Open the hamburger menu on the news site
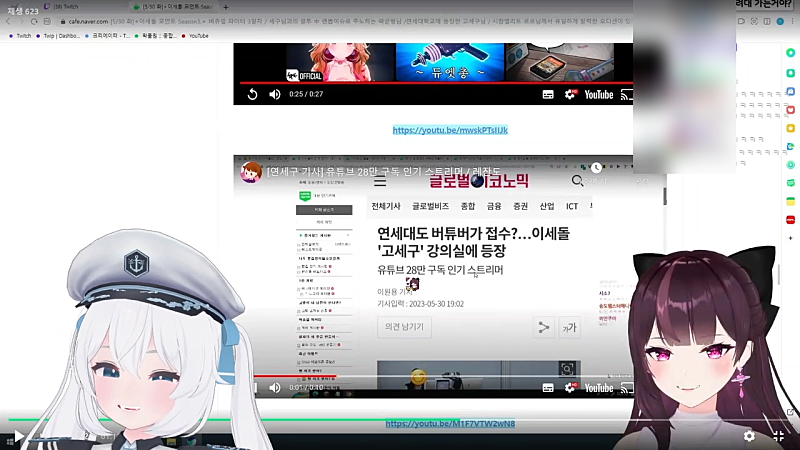This screenshot has width=800, height=450. (380, 181)
